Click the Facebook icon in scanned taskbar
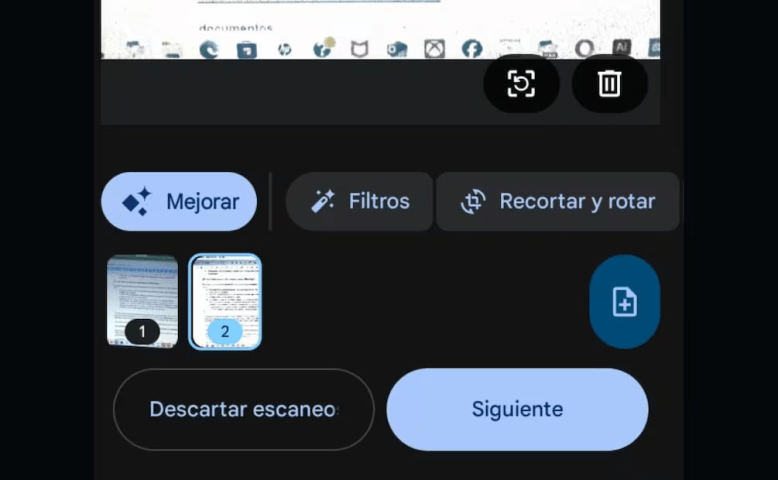This screenshot has width=778, height=480. (x=472, y=48)
